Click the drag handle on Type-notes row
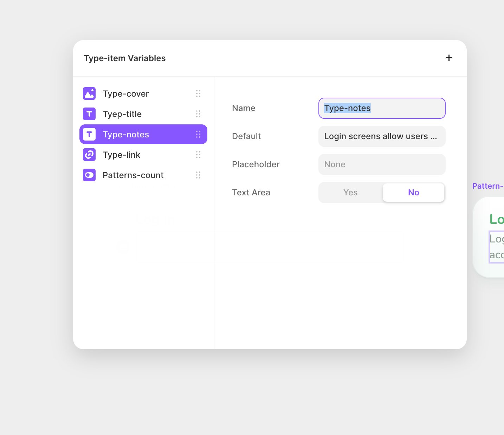Screen dimensions: 504x435 [198, 134]
